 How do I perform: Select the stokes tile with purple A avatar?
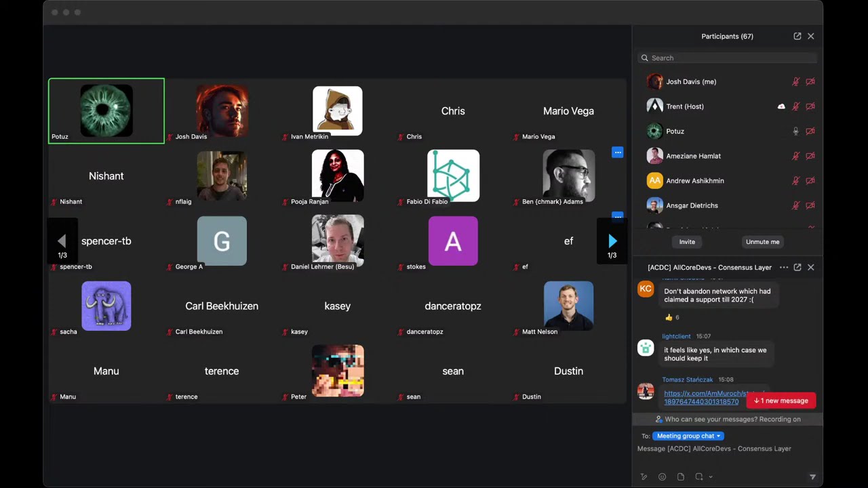(453, 241)
